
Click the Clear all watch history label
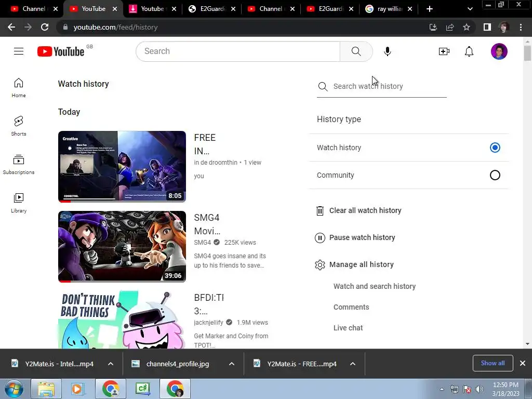(x=365, y=211)
